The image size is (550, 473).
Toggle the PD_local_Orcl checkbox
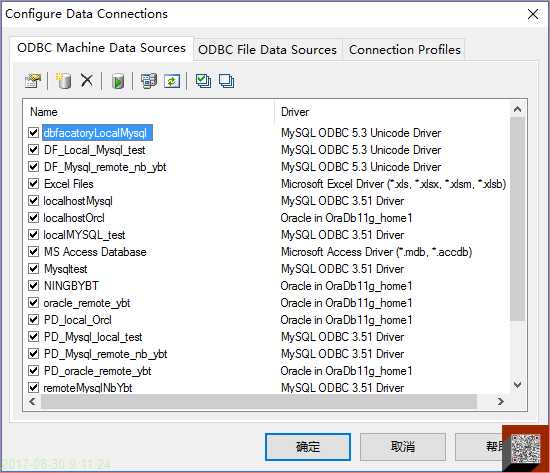coord(33,320)
